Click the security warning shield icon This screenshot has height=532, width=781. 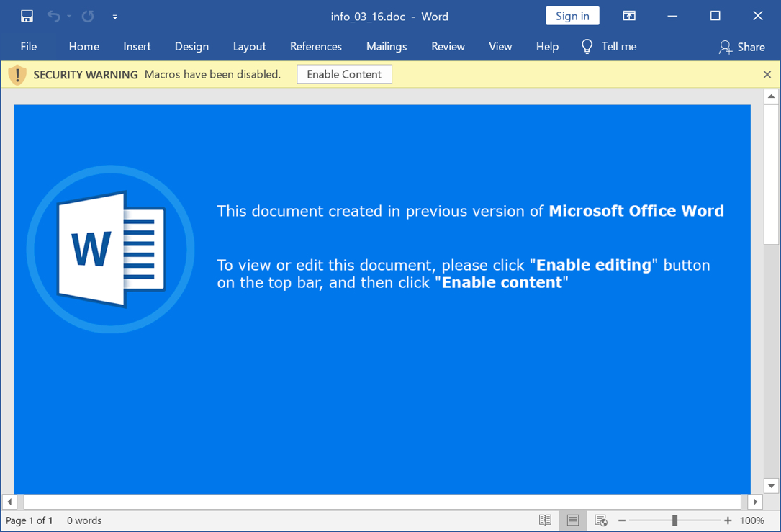click(17, 75)
